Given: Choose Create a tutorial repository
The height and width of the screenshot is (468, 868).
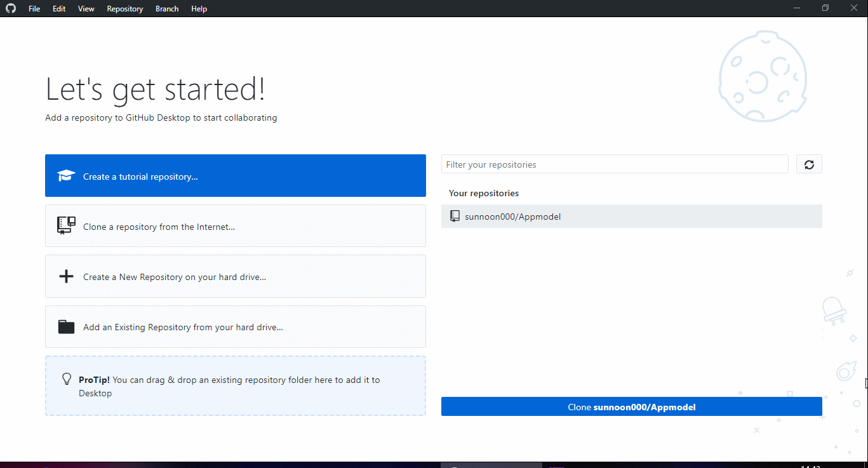Looking at the screenshot, I should pos(236,176).
